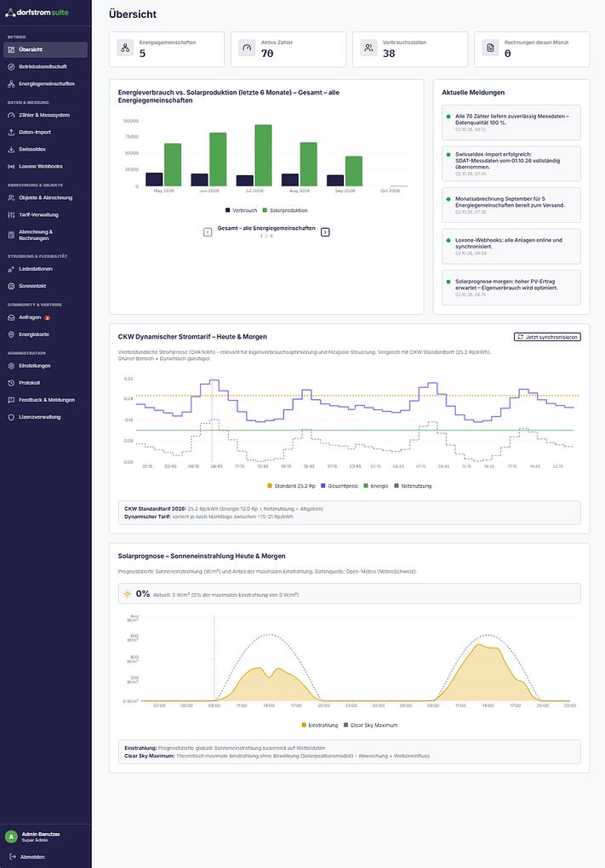Click the Admin Benutzer avatar
Screen dimensions: 605x868
click(x=11, y=837)
